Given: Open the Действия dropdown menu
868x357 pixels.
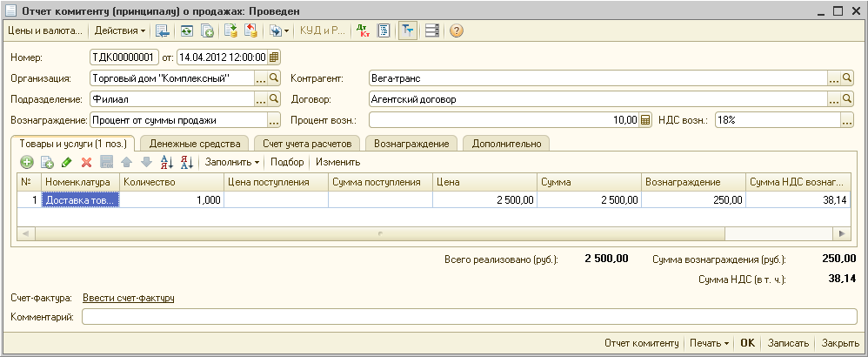Looking at the screenshot, I should (119, 31).
